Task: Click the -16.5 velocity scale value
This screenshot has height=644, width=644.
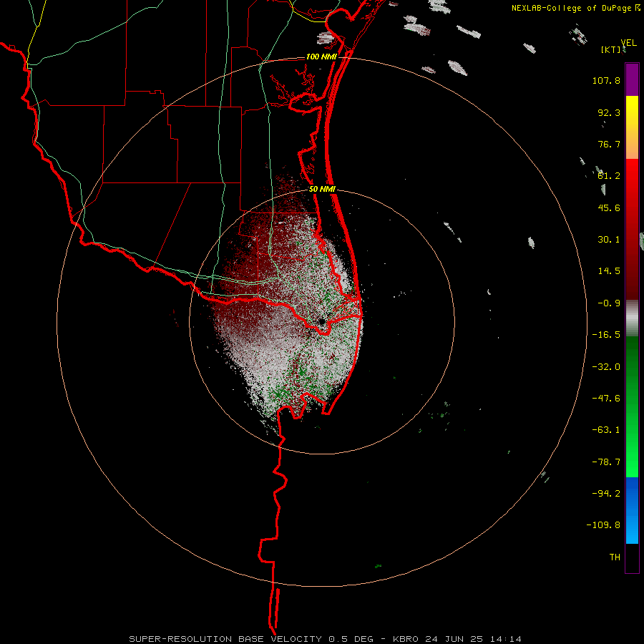Action: [x=606, y=335]
